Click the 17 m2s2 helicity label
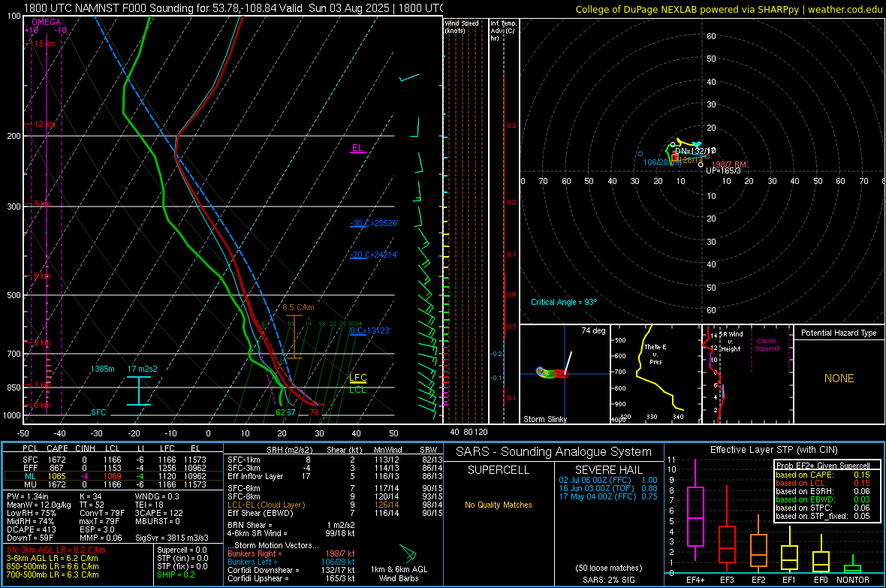This screenshot has width=886, height=588. click(x=143, y=369)
